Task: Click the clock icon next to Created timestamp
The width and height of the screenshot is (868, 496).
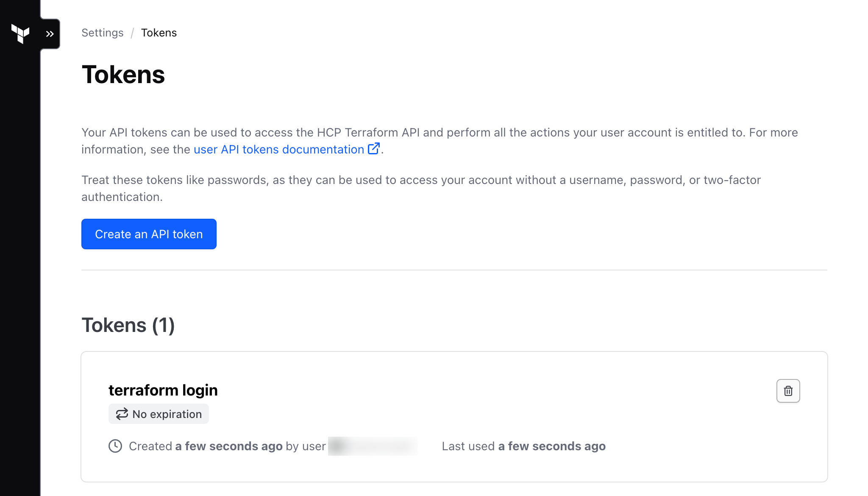Action: point(115,446)
